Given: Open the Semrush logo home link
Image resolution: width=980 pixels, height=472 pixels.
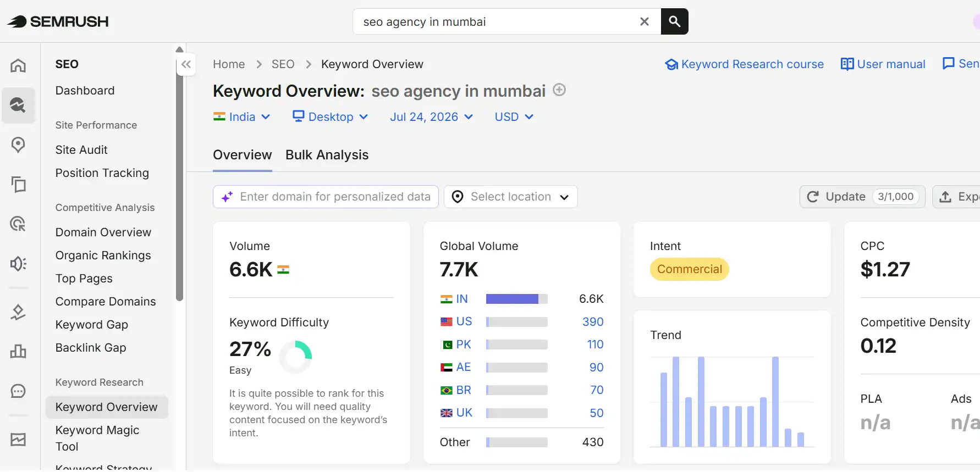Looking at the screenshot, I should pos(58,21).
